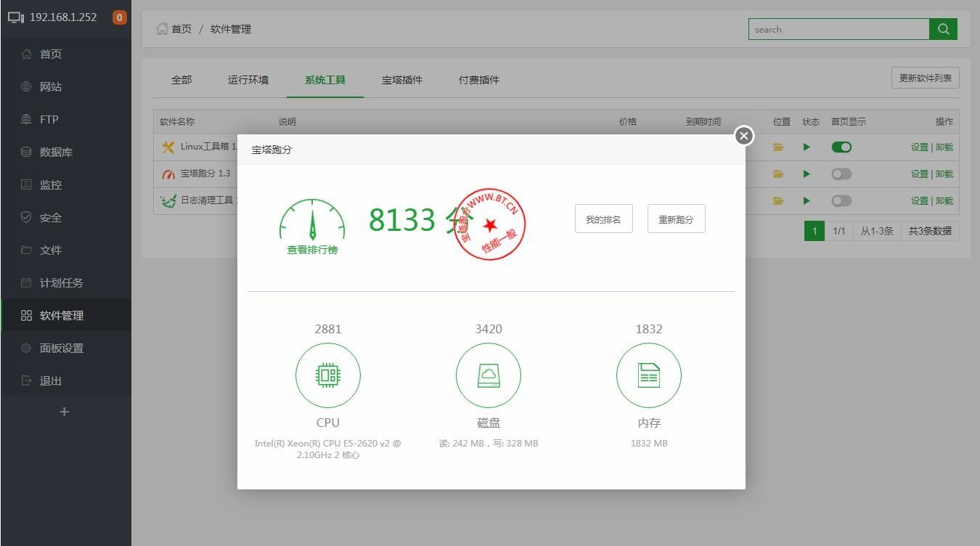Open 数据库 in the sidebar

coord(56,152)
